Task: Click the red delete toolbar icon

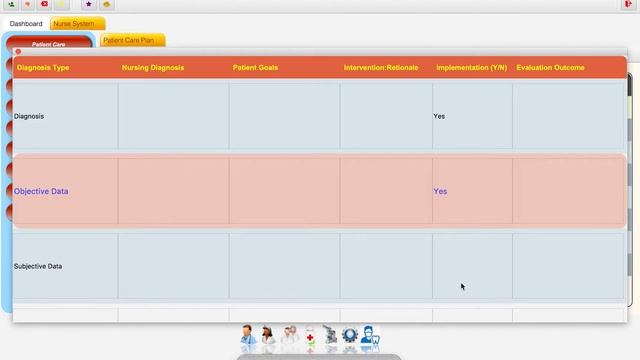Action: coord(44,4)
